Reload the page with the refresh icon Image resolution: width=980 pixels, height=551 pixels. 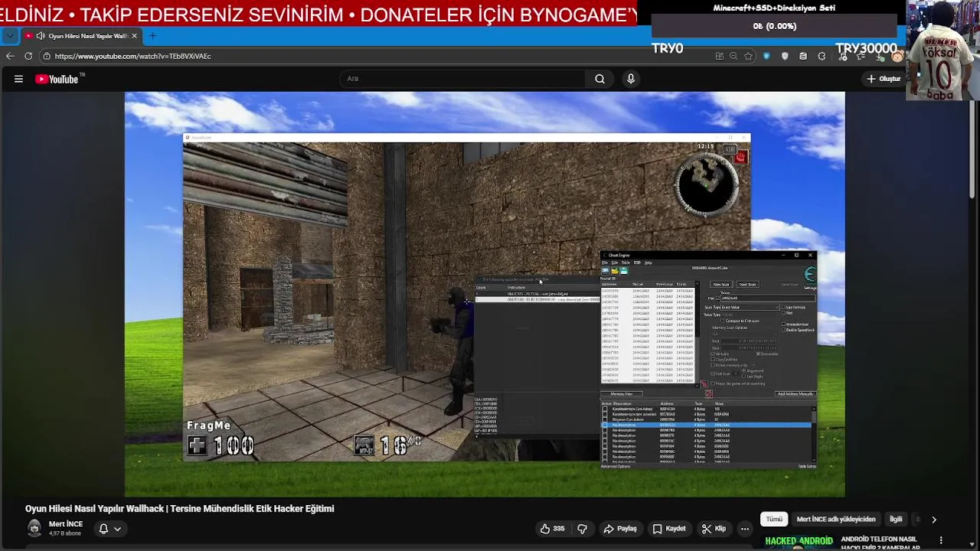[x=28, y=56]
